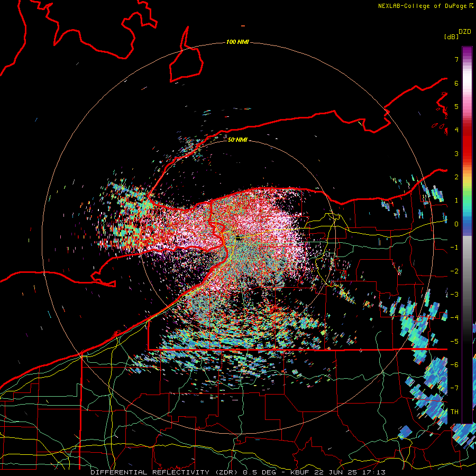Image resolution: width=476 pixels, height=476 pixels.
Task: Click the '1' value on the color scale
Action: 456,200
